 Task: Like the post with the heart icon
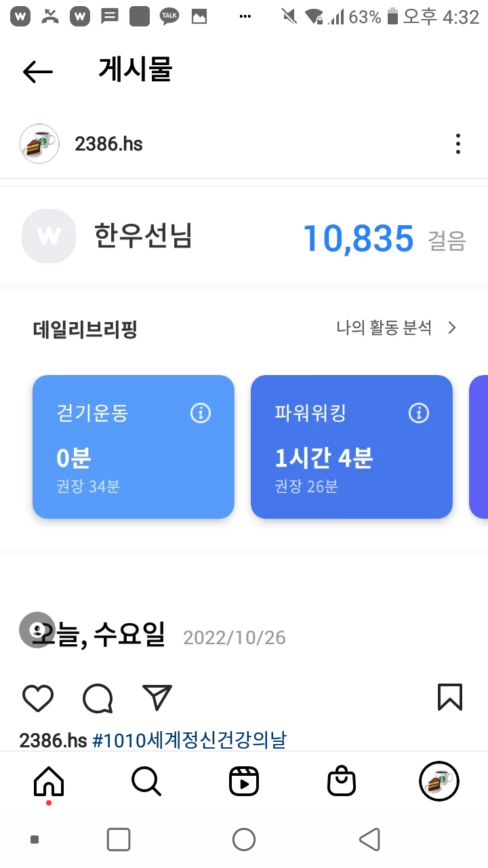click(38, 698)
